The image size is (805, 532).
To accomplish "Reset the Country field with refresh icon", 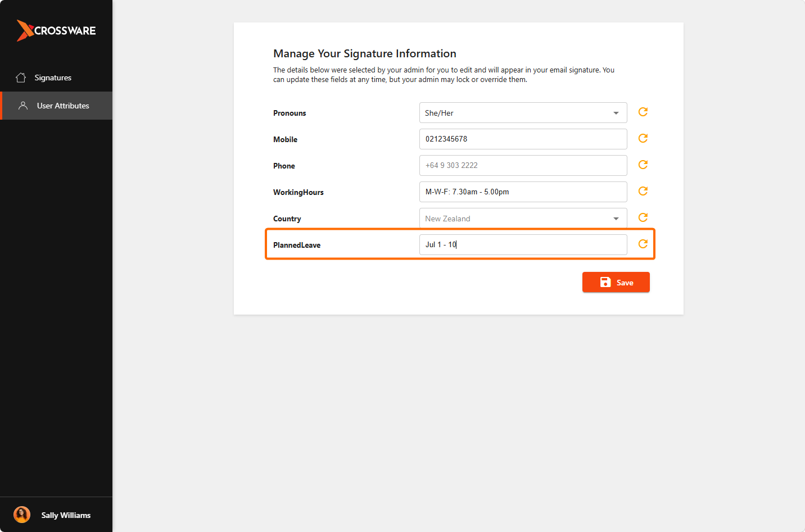I will coord(643,217).
